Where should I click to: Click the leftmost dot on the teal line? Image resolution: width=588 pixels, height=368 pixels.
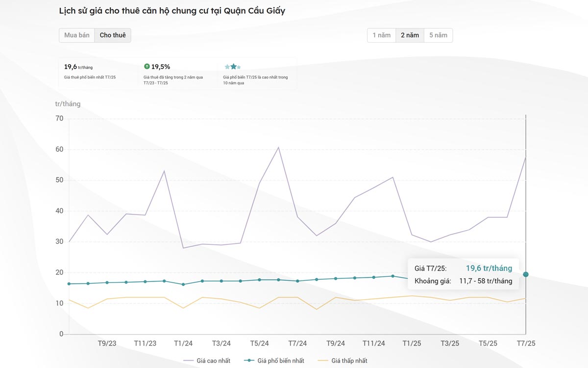(69, 284)
